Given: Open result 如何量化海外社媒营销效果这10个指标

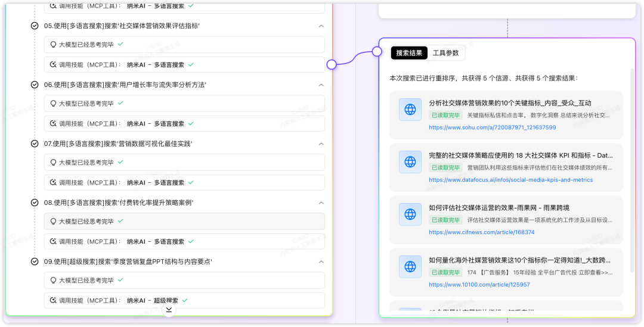Looking at the screenshot, I should point(519,260).
